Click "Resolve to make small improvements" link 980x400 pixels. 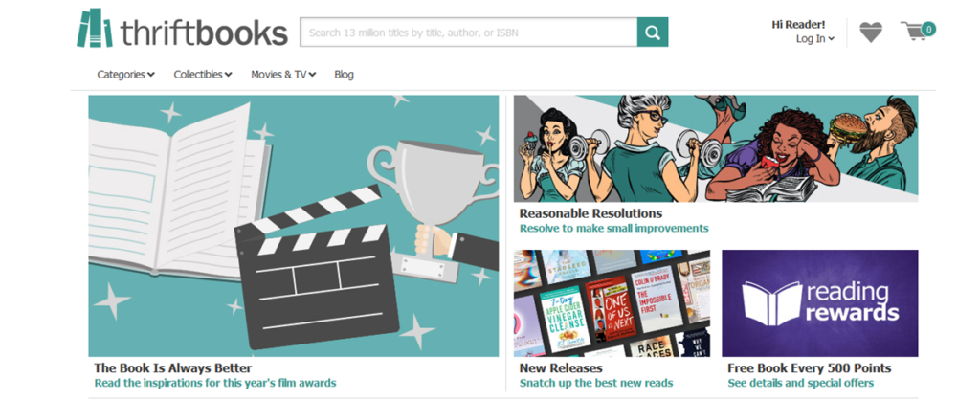[613, 229]
